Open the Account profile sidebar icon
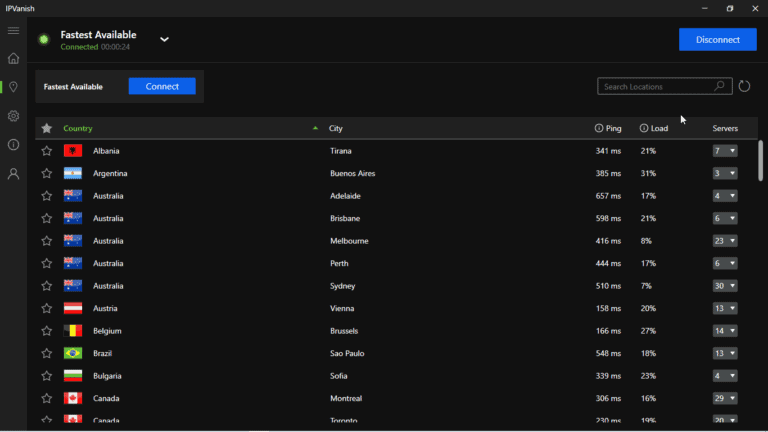This screenshot has height=432, width=768. coord(13,174)
